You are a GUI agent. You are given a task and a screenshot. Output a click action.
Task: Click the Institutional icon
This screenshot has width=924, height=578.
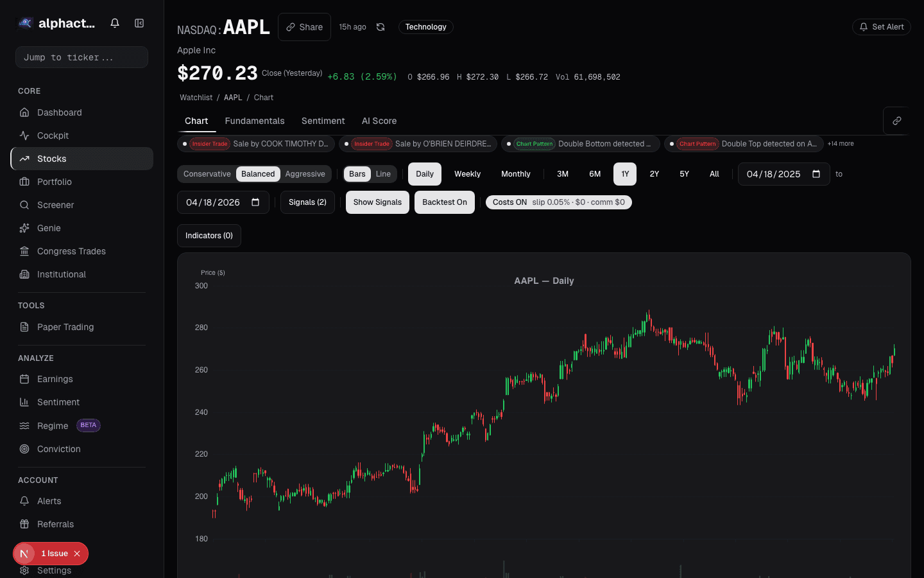pos(24,274)
